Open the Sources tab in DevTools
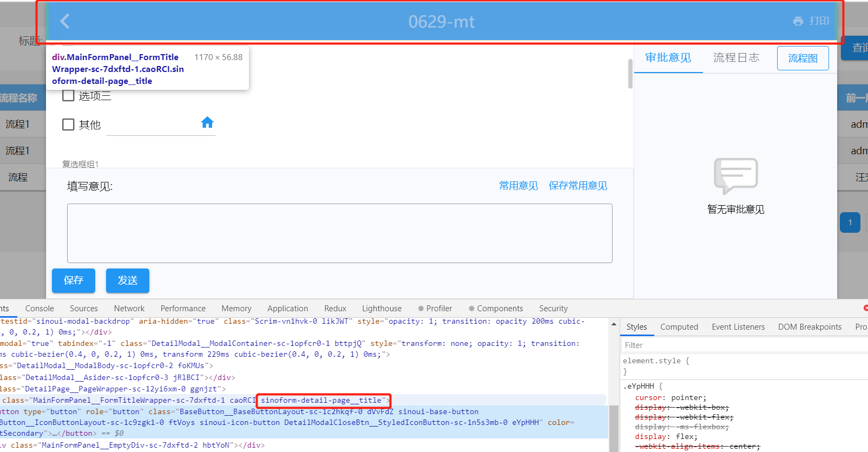 84,309
